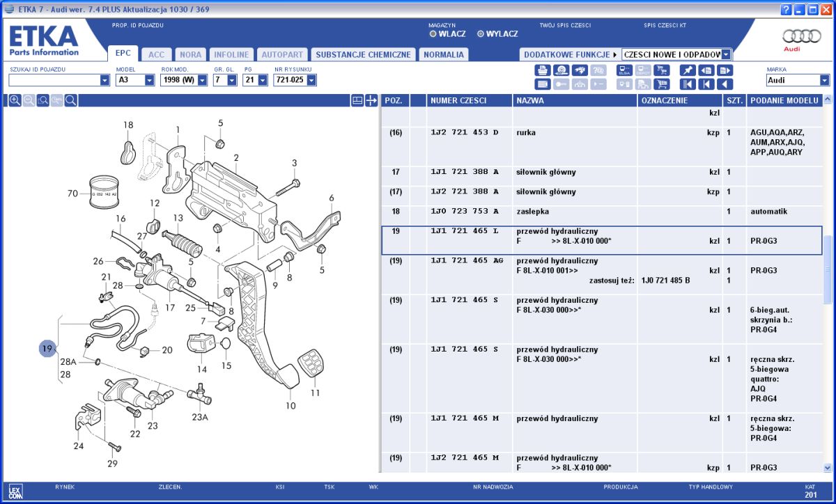Select the WYLACZ magazyn radio button
This screenshot has height=504, width=836.
pyautogui.click(x=481, y=33)
